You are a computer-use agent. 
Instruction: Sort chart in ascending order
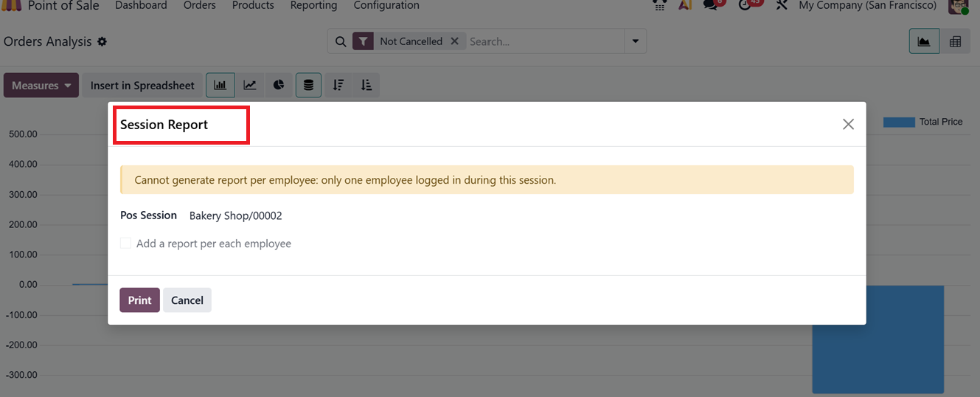pos(366,86)
